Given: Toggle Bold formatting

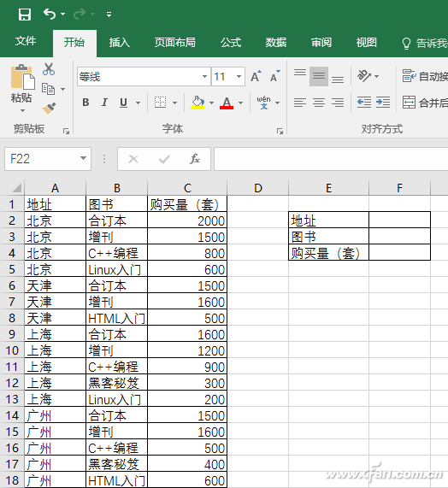Looking at the screenshot, I should pos(86,103).
